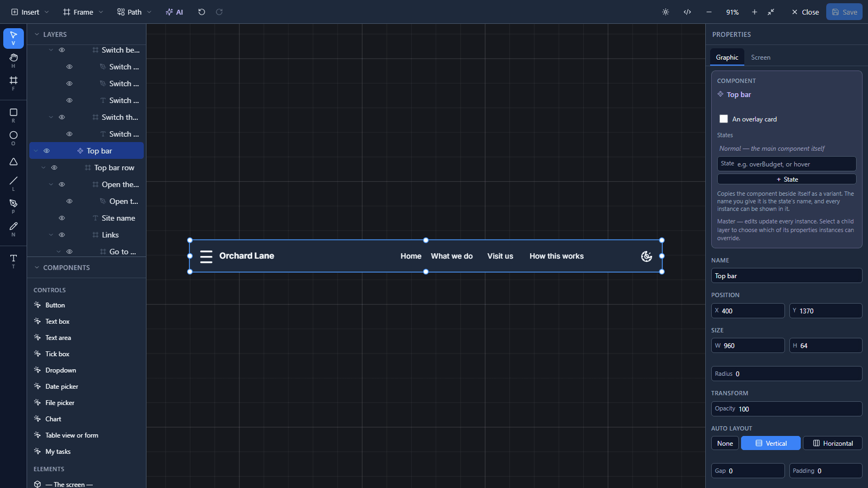
Task: Select the Triangle shape tool
Action: [x=14, y=162]
